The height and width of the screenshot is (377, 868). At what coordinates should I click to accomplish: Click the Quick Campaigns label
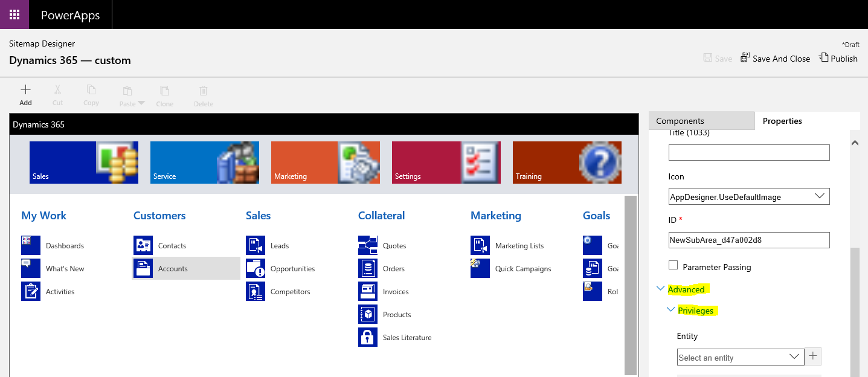click(x=523, y=269)
